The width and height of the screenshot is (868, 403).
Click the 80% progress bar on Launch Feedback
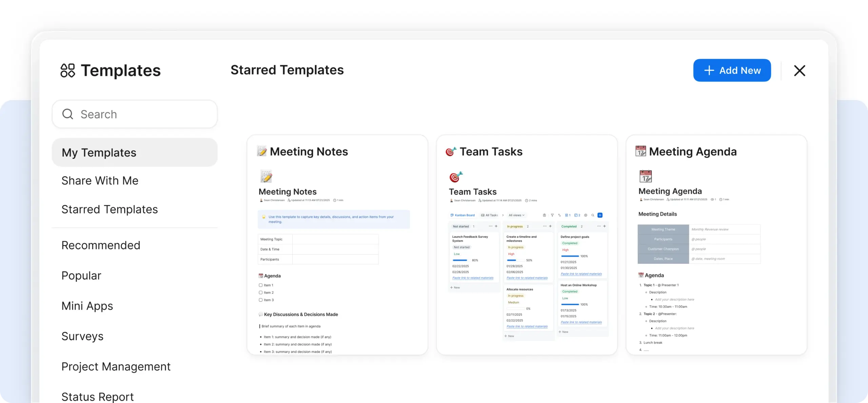tap(460, 260)
